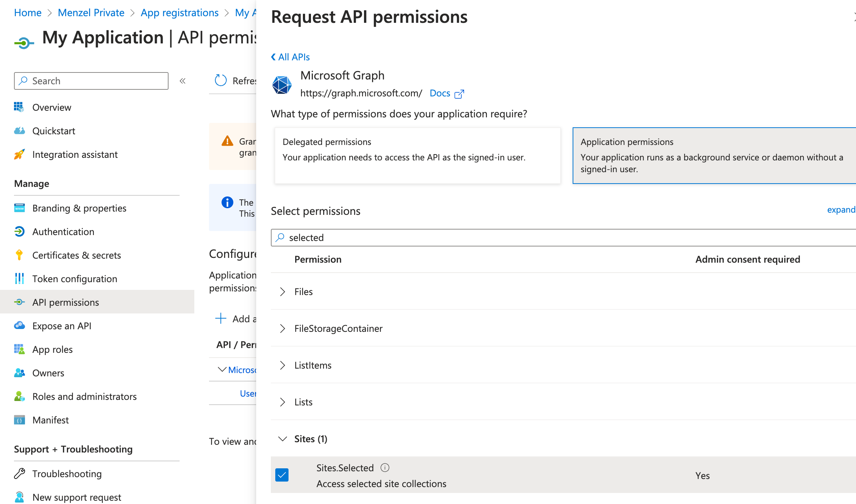
Task: Click the 'Yes' admin consent value
Action: coord(703,476)
